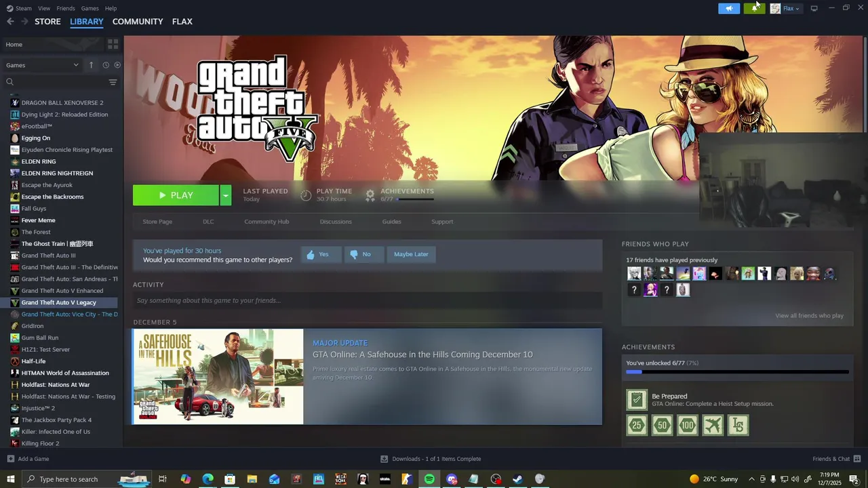Open the advanced filter settings icon

(x=113, y=82)
